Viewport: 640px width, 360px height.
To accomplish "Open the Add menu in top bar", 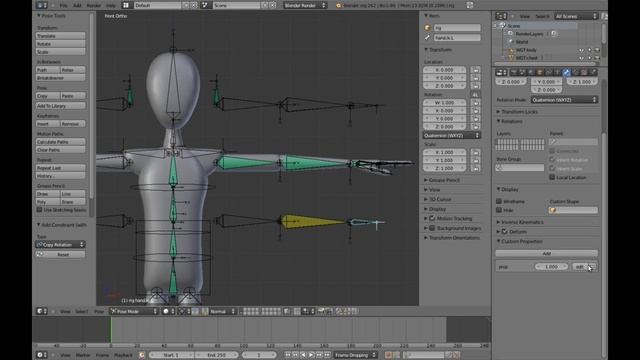I will coord(77,5).
